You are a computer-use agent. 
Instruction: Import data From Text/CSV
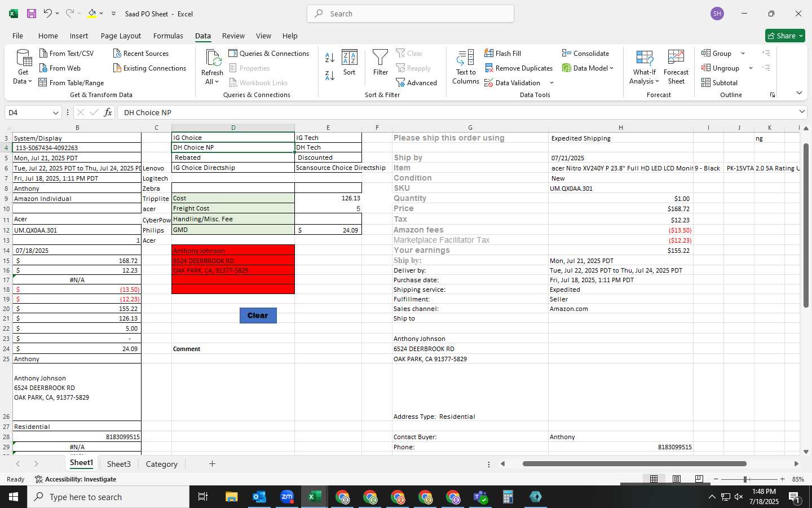click(x=67, y=53)
